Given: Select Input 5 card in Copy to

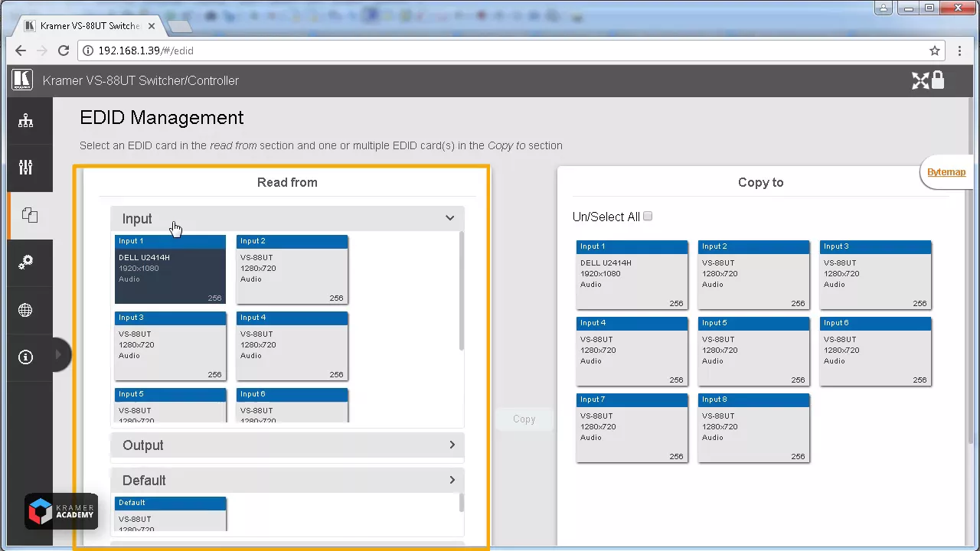Looking at the screenshot, I should pos(753,351).
